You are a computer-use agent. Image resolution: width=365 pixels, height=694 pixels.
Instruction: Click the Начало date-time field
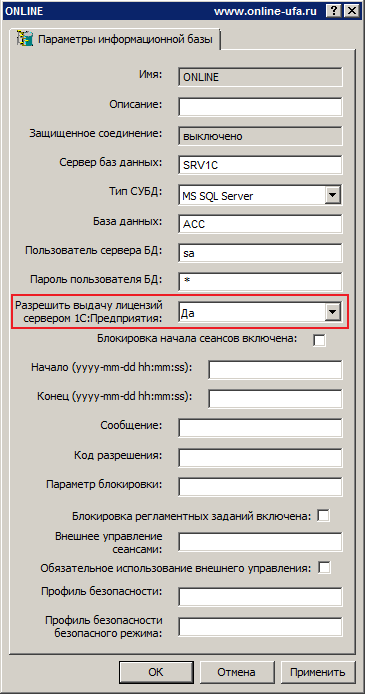point(275,370)
